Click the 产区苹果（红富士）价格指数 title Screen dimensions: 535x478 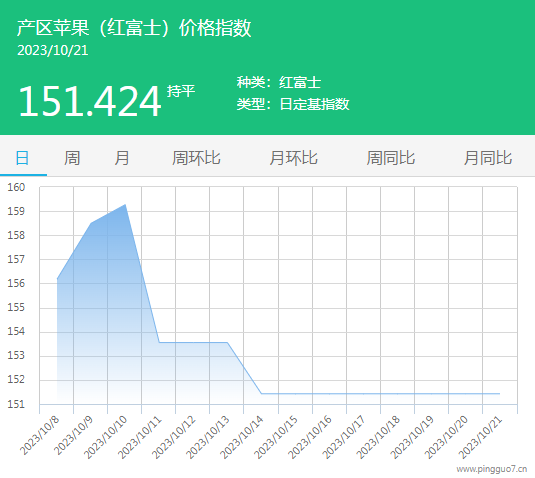tap(134, 28)
